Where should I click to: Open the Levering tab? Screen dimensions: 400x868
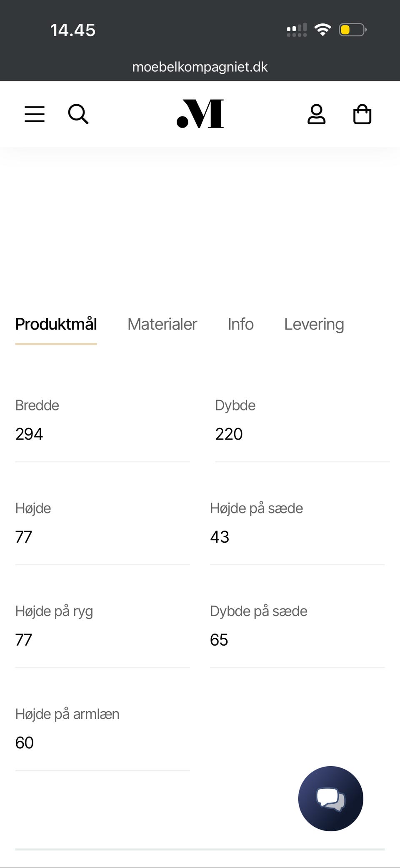point(314,324)
